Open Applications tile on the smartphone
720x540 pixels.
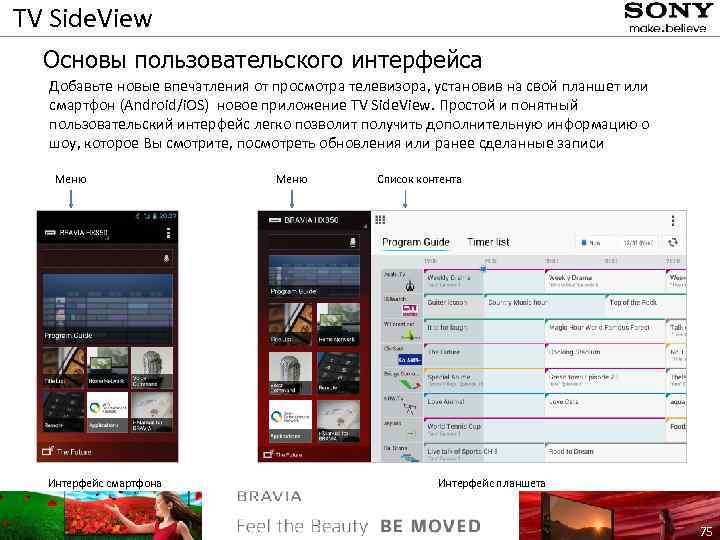[107, 411]
